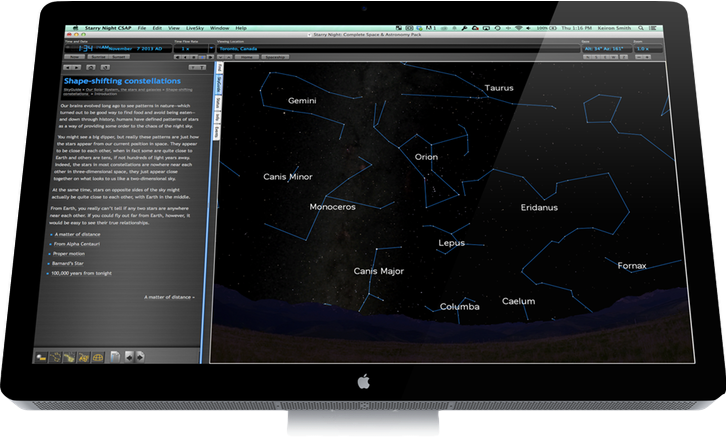726x447 pixels.
Task: Toggle the celestial grid dome icon
Action: click(98, 357)
